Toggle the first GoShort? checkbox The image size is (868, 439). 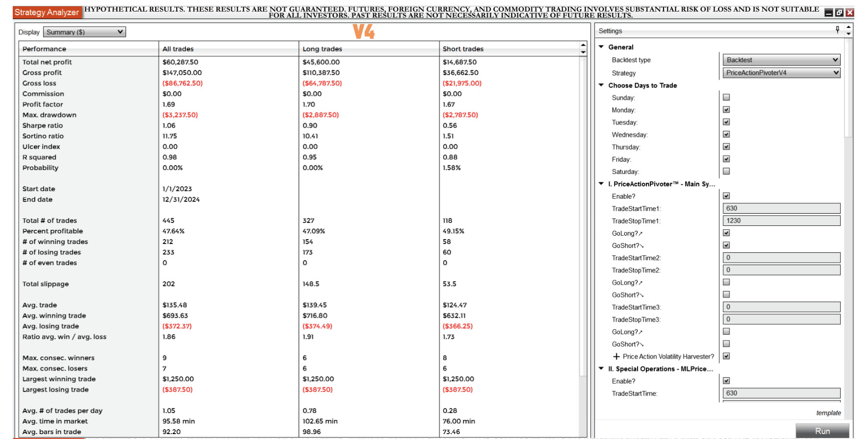click(726, 245)
